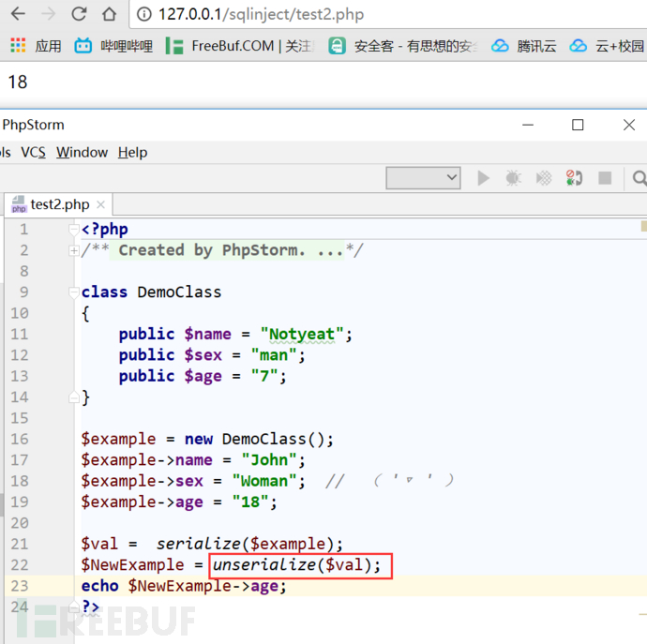This screenshot has height=644, width=647.
Task: Click the browser home icon
Action: point(110,14)
